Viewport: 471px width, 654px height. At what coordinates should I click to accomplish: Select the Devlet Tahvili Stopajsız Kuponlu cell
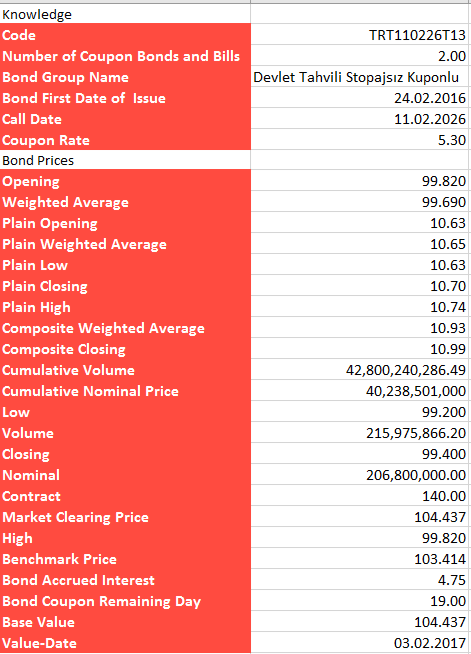pos(360,77)
